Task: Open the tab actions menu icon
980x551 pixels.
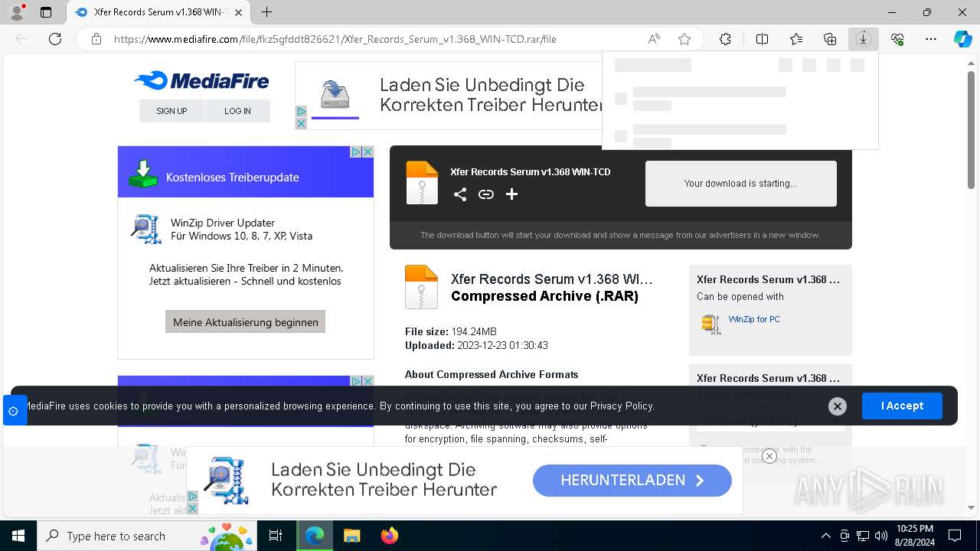Action: [46, 12]
